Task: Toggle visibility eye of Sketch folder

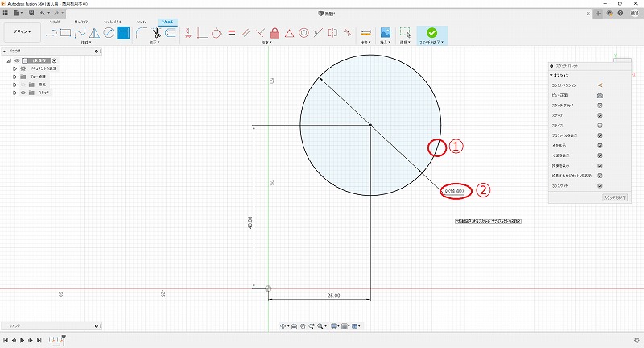Action: (23, 93)
